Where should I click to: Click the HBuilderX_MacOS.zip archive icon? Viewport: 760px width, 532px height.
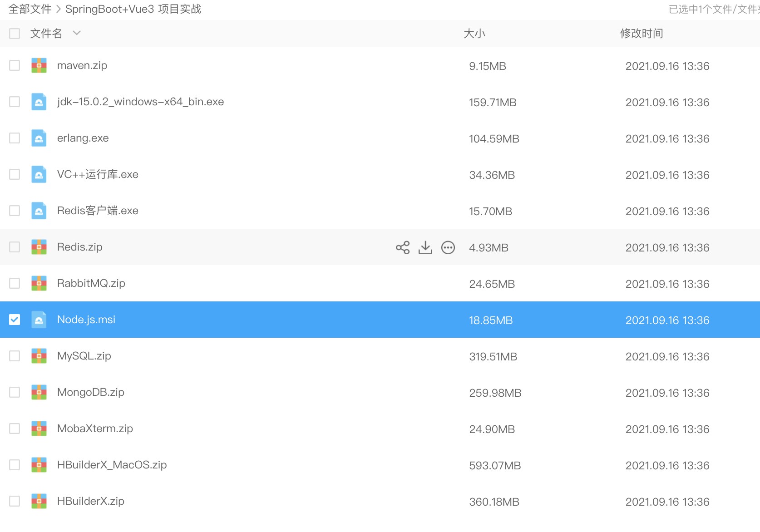click(39, 465)
